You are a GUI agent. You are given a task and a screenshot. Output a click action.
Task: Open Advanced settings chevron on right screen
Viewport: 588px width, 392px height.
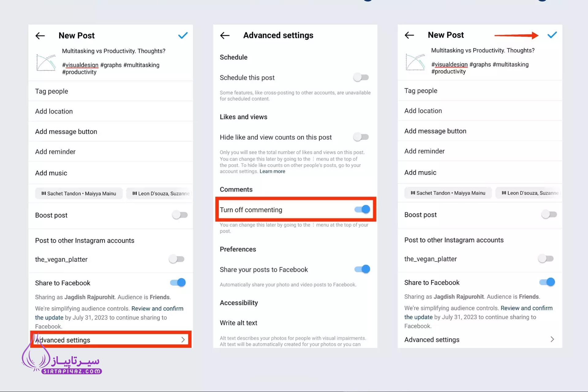(552, 339)
